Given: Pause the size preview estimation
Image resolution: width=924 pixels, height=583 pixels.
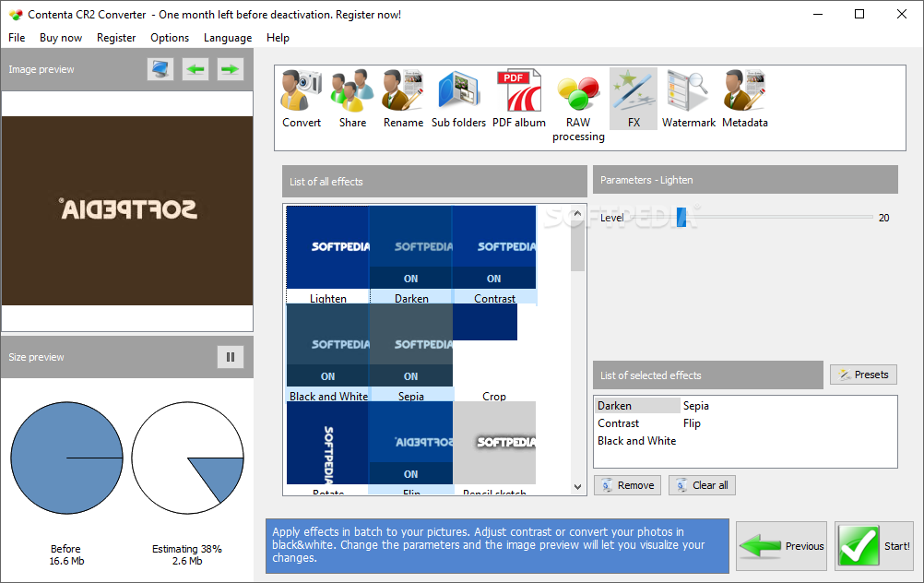Looking at the screenshot, I should [x=231, y=357].
